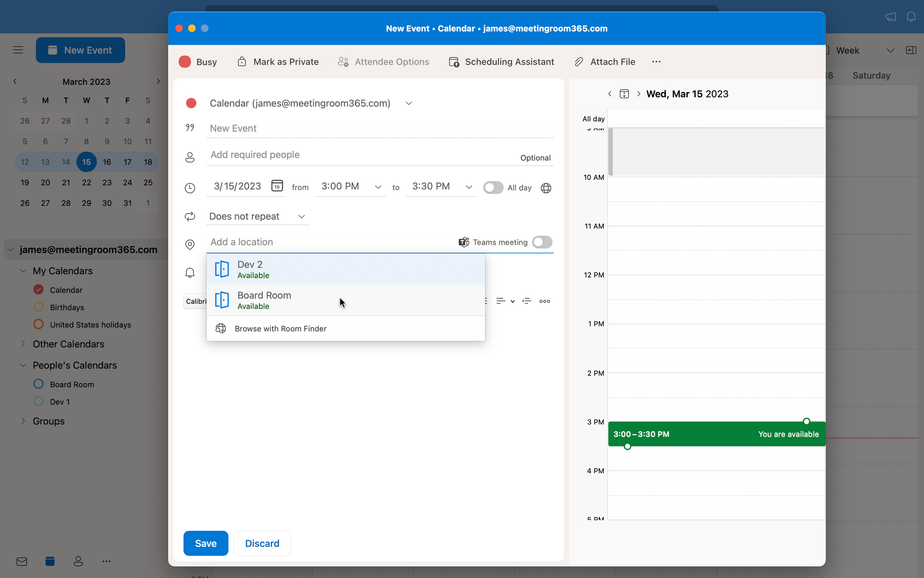924x578 pixels.
Task: Click the repeat/recurrence icon
Action: click(x=190, y=216)
